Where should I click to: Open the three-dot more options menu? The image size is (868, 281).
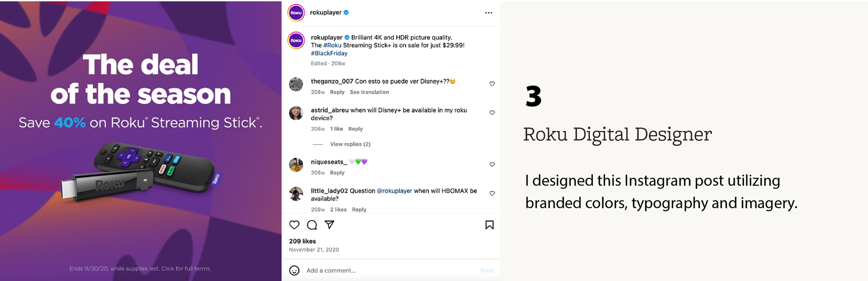point(488,13)
